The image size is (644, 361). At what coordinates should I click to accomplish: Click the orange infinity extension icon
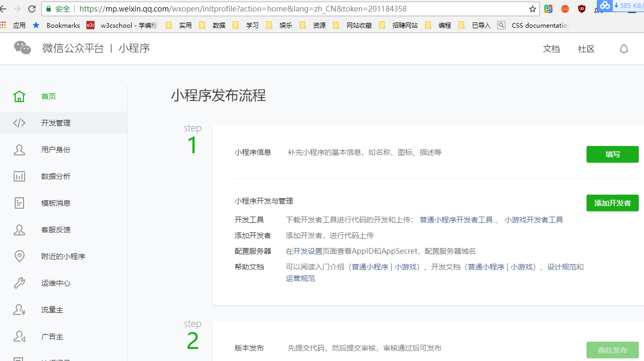pos(565,9)
